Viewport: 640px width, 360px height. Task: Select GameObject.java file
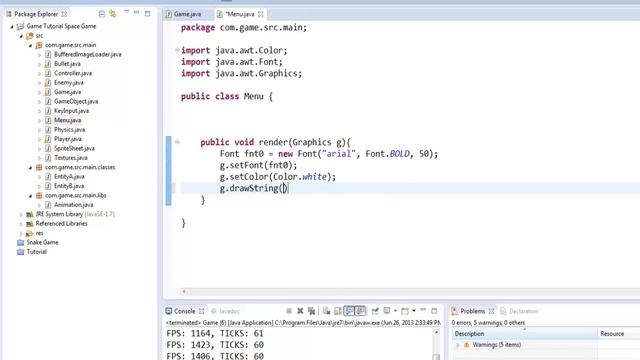tap(76, 101)
